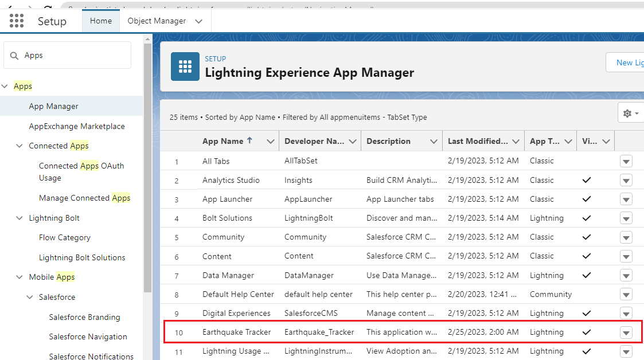Collapse the Connected Apps tree node
644x360 pixels.
coord(19,146)
